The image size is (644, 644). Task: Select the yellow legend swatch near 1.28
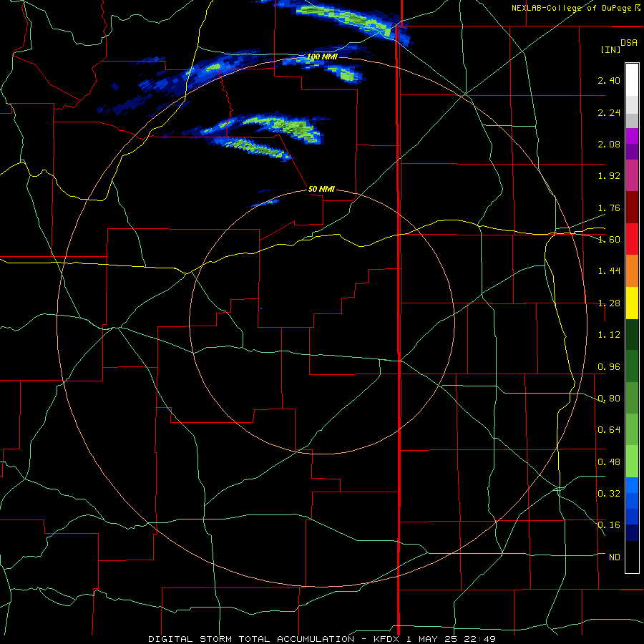(632, 303)
